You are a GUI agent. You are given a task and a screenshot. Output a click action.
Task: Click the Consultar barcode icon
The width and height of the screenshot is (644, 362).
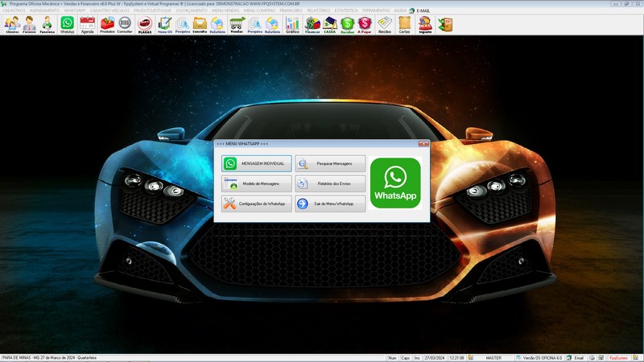tap(125, 25)
